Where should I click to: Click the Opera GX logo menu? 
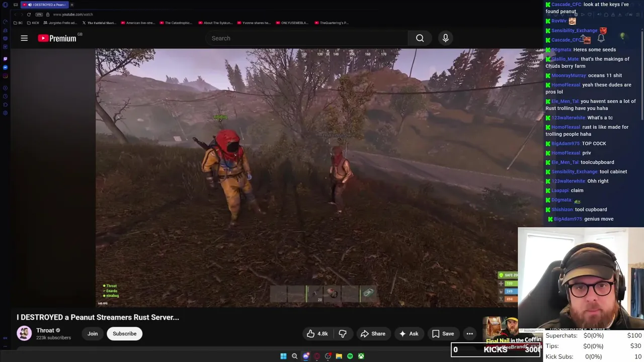point(5,5)
